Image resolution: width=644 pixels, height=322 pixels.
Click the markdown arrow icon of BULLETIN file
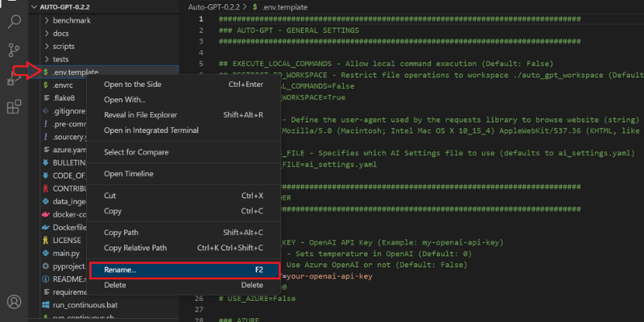[46, 163]
